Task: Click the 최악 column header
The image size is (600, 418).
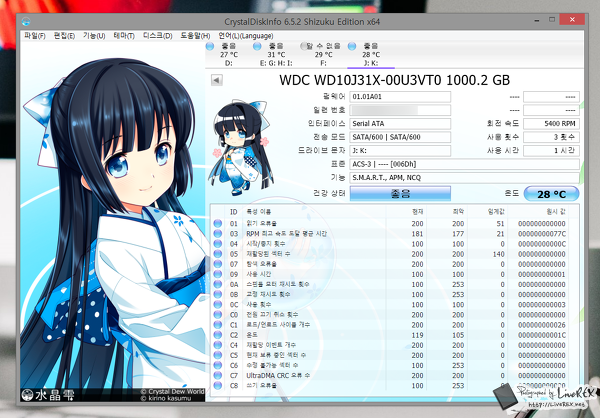Action: coord(458,212)
